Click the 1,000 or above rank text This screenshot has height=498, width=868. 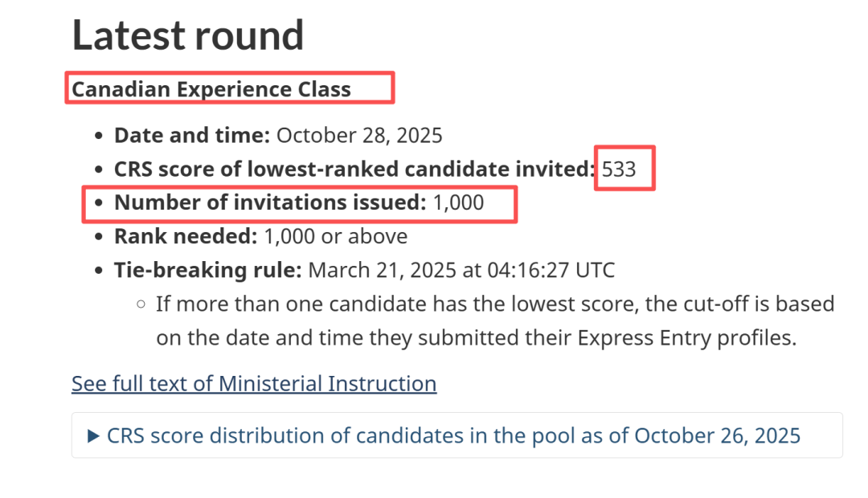335,237
